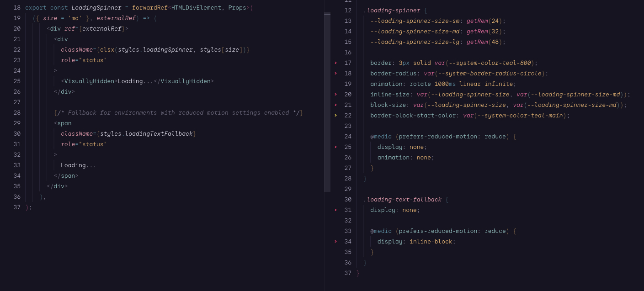Click the opening VisuallyHidden tag
Screen dimensions: 644x291
(x=89, y=81)
